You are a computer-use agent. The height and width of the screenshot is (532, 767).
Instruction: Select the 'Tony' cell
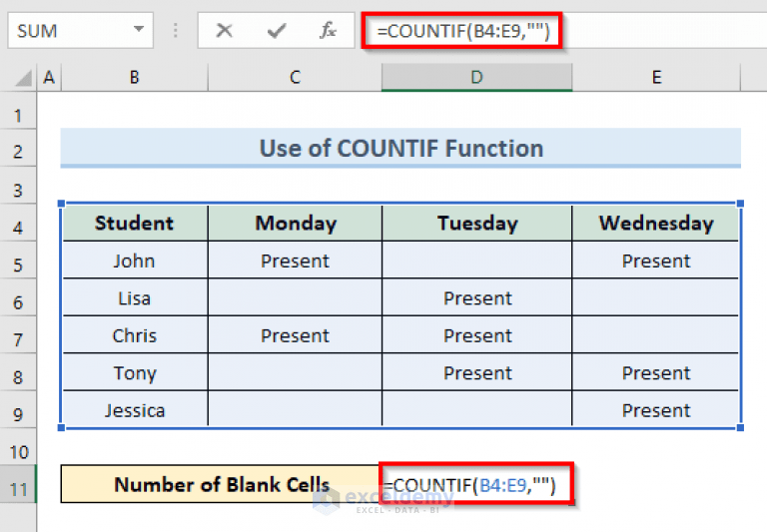tap(135, 372)
